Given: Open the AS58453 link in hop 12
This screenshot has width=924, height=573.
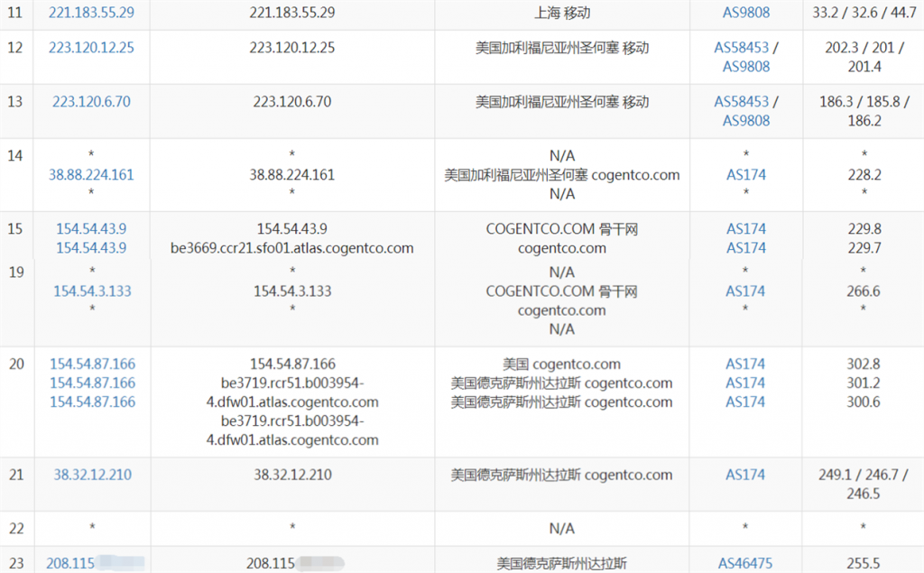Looking at the screenshot, I should [742, 48].
